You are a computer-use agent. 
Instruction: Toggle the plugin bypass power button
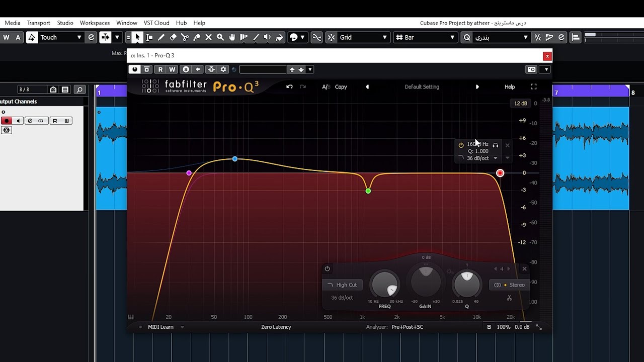coord(134,69)
